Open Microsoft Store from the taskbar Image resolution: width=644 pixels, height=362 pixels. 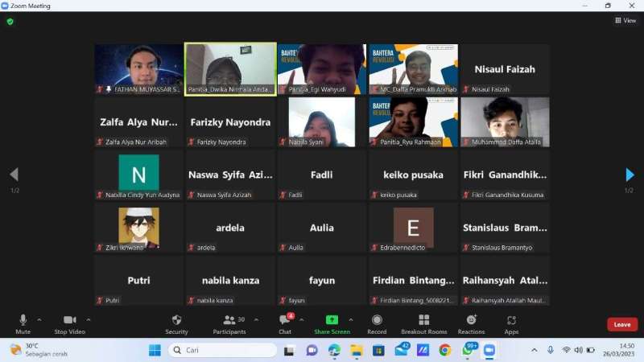(x=378, y=351)
